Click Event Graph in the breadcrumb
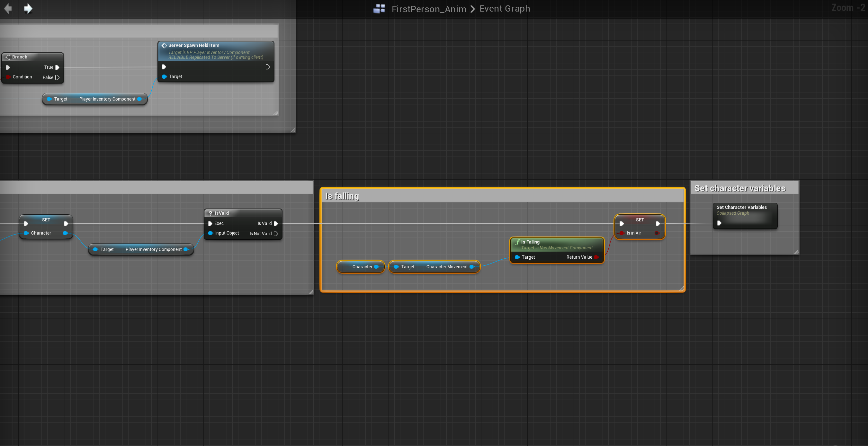 [x=505, y=9]
